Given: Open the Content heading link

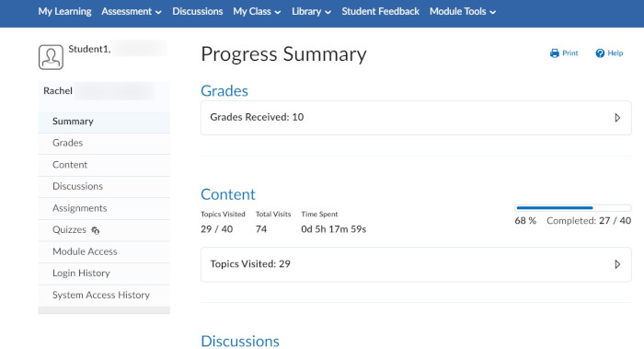Looking at the screenshot, I should 228,194.
